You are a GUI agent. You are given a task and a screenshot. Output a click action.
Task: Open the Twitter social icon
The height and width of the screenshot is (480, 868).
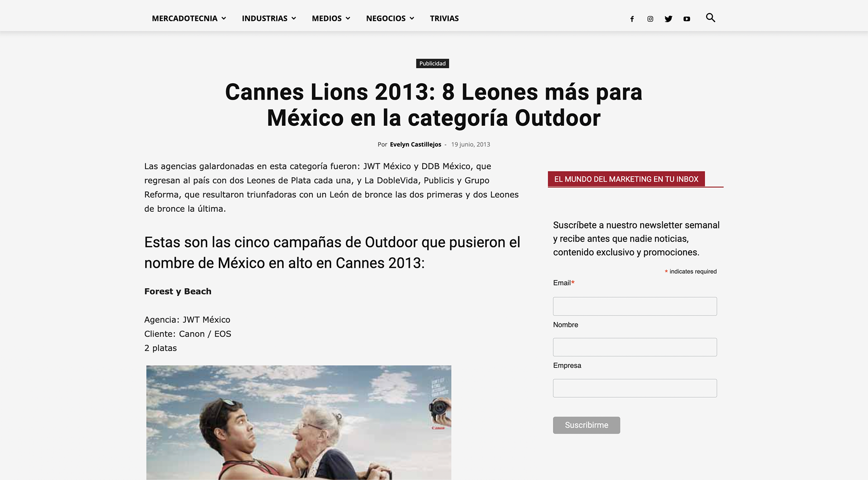668,19
